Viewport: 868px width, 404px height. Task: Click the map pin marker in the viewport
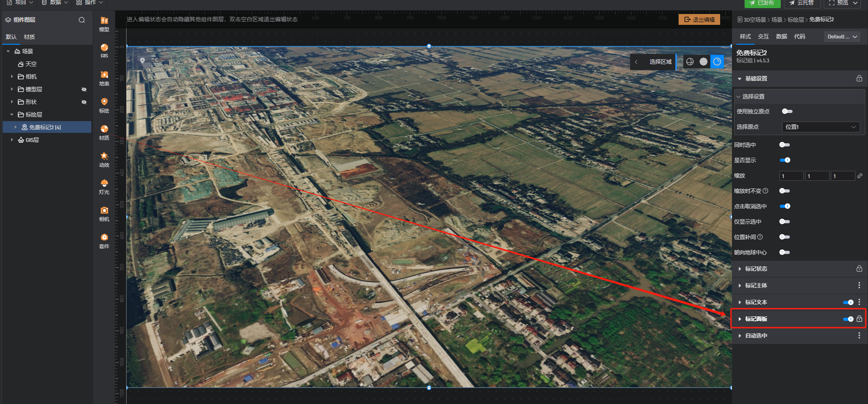(142, 61)
